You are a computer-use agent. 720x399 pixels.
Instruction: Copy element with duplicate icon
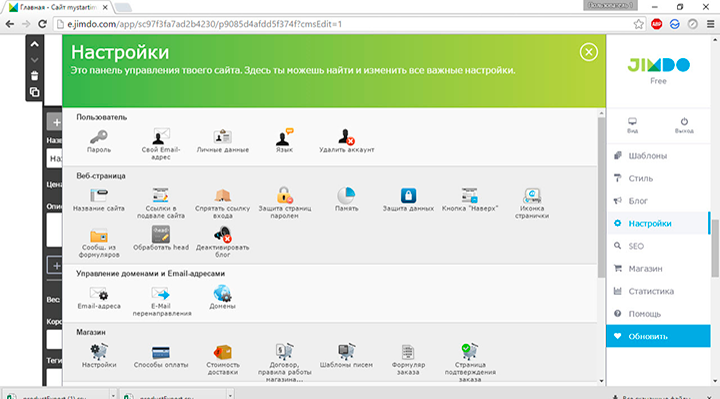click(34, 92)
